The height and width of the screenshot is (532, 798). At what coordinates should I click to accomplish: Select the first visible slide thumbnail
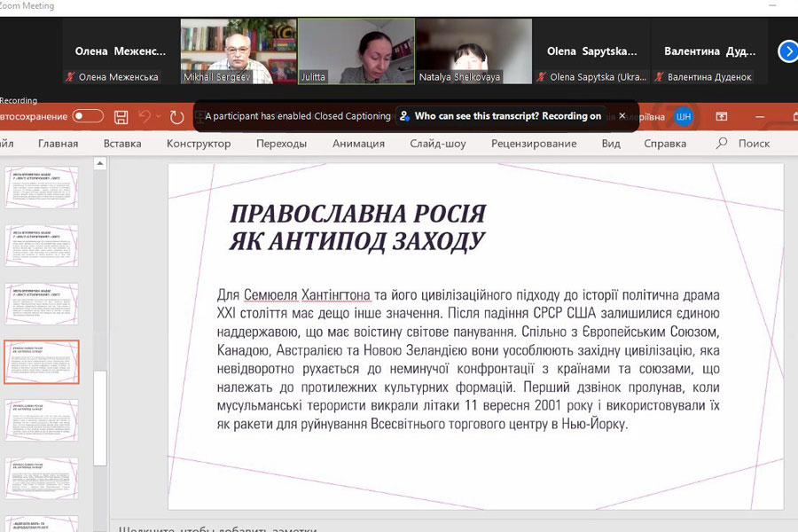pyautogui.click(x=42, y=187)
